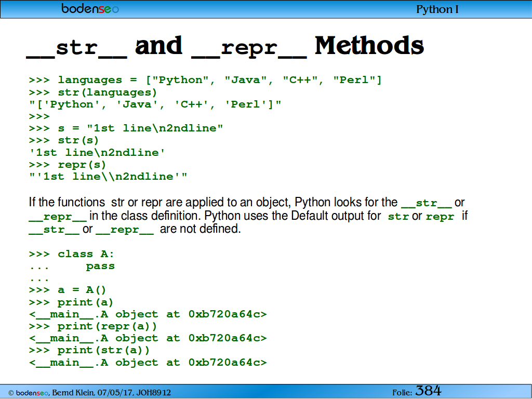Click the line 's = "1st line\n2ndline"'
The image size is (532, 399).
click(x=126, y=128)
